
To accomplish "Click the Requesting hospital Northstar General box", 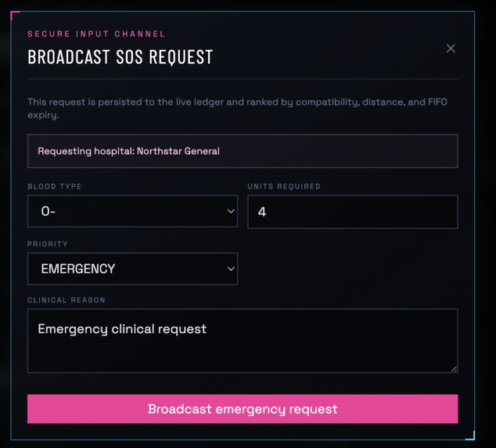I will [243, 151].
